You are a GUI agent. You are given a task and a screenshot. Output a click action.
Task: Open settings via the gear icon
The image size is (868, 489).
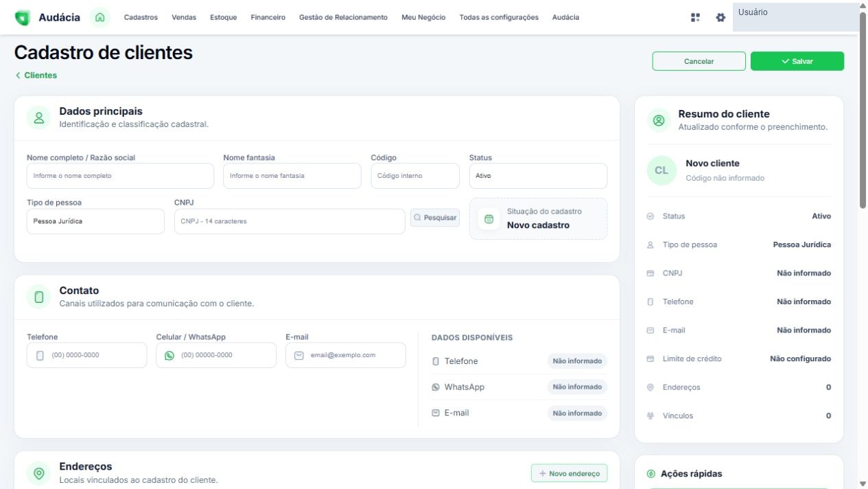click(x=720, y=17)
